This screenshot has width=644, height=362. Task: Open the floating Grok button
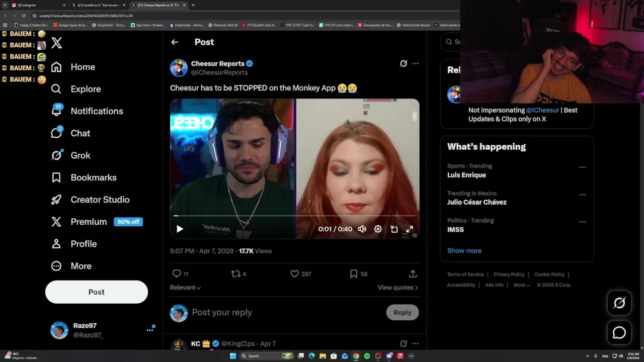pyautogui.click(x=619, y=303)
